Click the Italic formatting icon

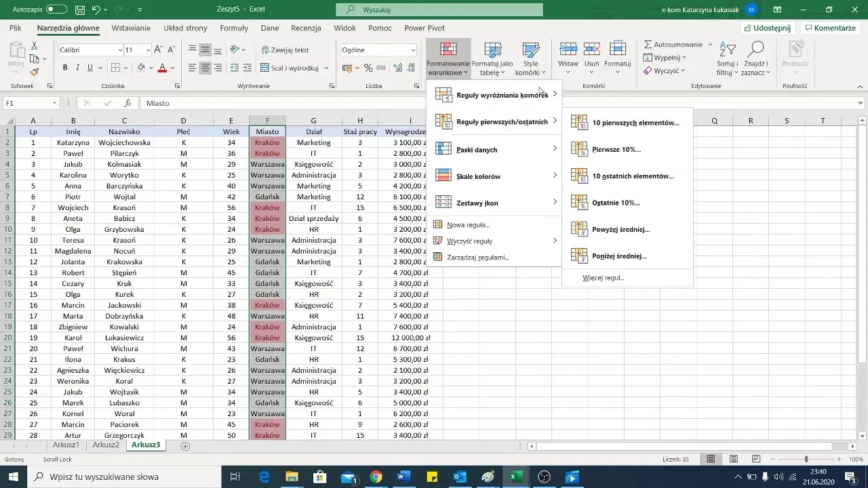pyautogui.click(x=77, y=68)
